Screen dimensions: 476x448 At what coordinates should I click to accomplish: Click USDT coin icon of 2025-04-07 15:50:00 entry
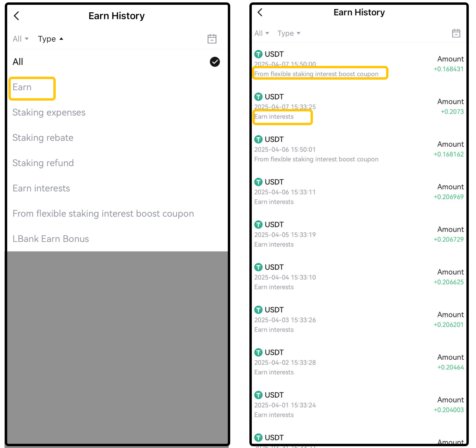pyautogui.click(x=258, y=54)
